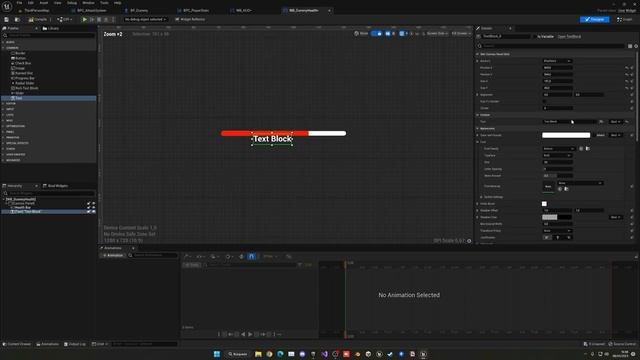Open Details settings gear icon
Image resolution: width=640 pixels, height=360 pixels.
point(636,46)
